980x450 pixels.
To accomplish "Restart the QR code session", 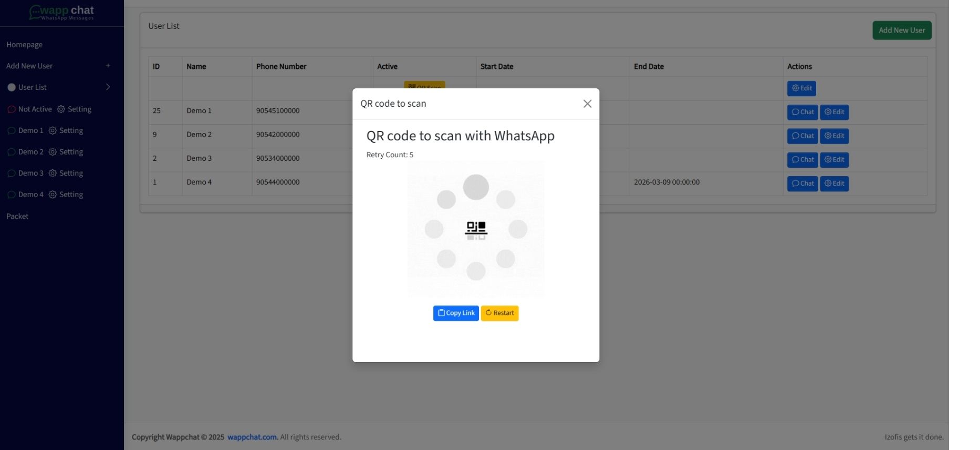I will tap(499, 313).
